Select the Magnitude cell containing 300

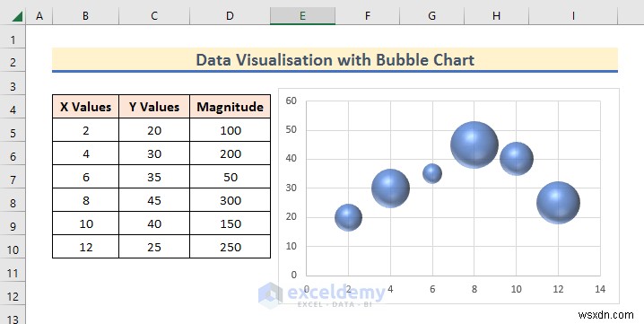230,200
